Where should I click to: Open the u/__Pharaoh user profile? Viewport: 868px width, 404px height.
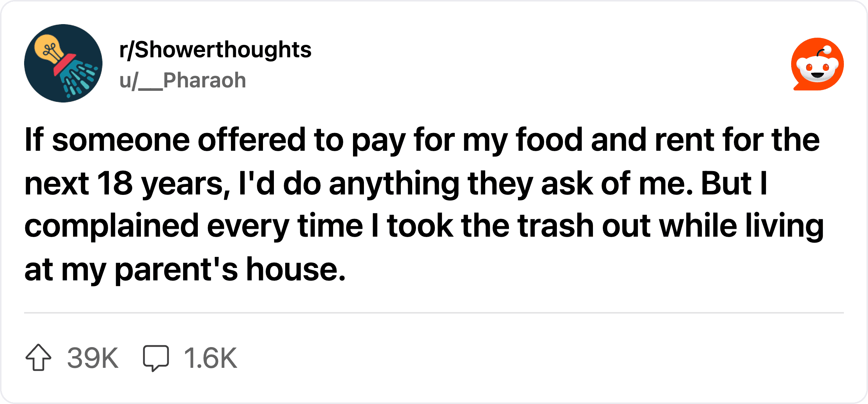click(183, 80)
